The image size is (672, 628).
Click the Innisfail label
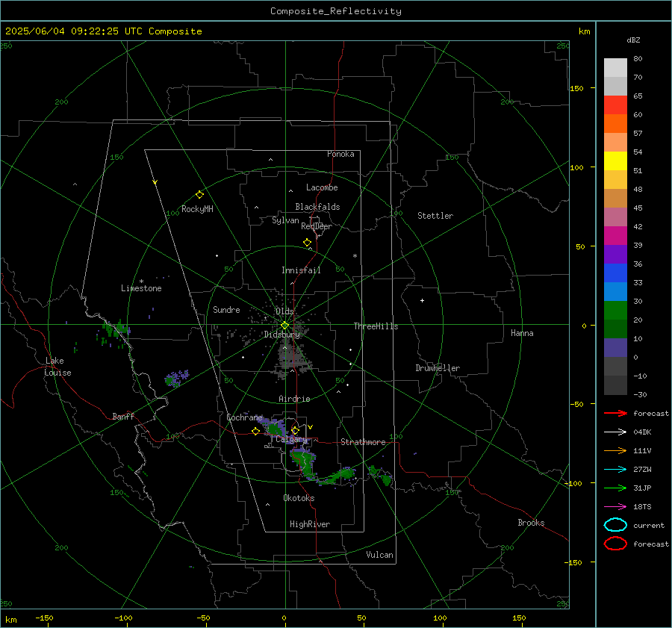(301, 270)
